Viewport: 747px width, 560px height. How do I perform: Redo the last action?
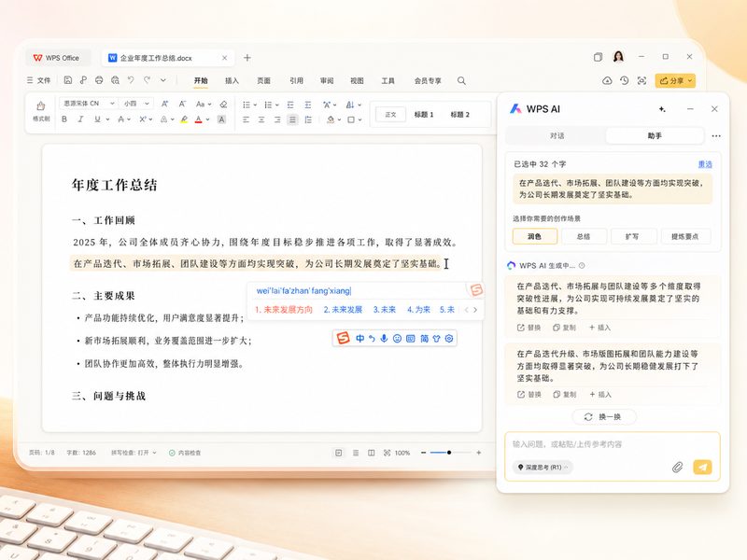148,80
